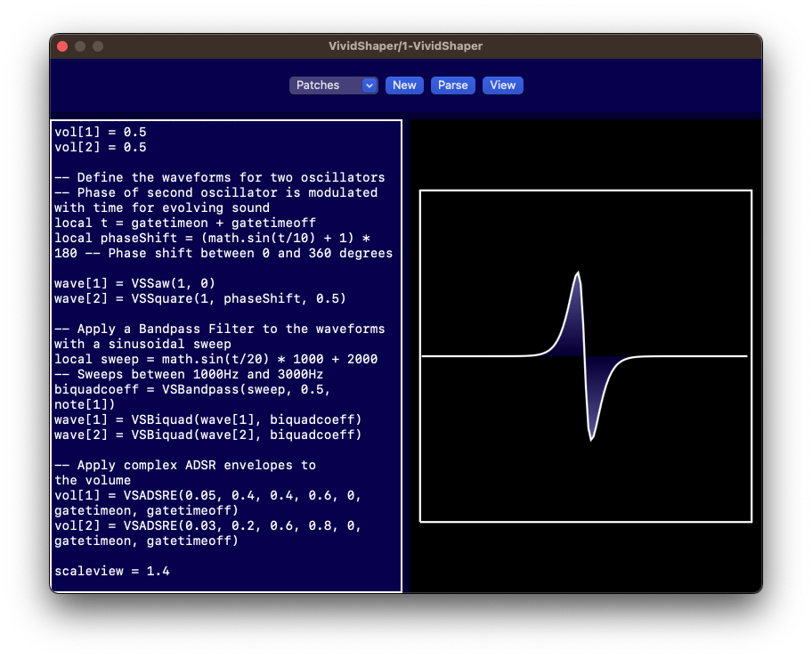Screen dimensions: 812x659
Task: Click the vol[2] = VSADSRE envelope line
Action: pyautogui.click(x=207, y=525)
